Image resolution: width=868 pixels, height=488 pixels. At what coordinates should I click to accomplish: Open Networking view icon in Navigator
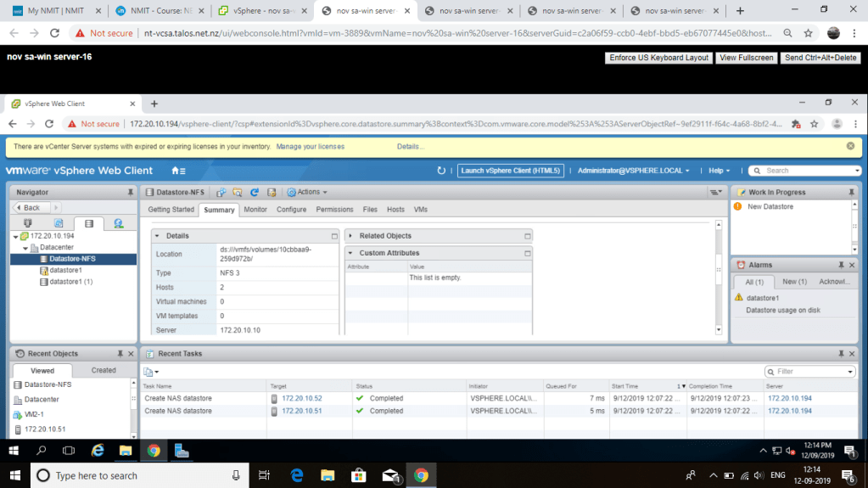click(119, 223)
